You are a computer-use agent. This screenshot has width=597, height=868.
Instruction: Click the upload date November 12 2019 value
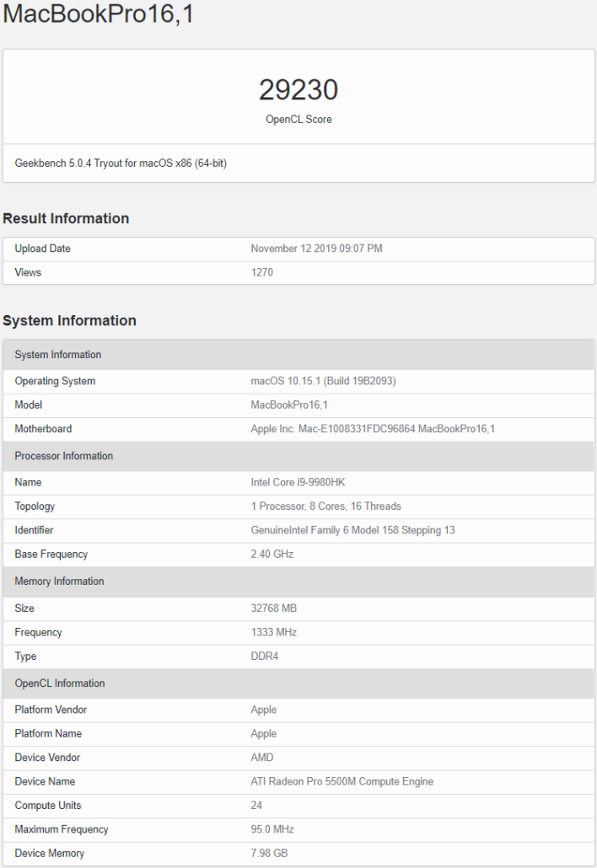point(316,249)
